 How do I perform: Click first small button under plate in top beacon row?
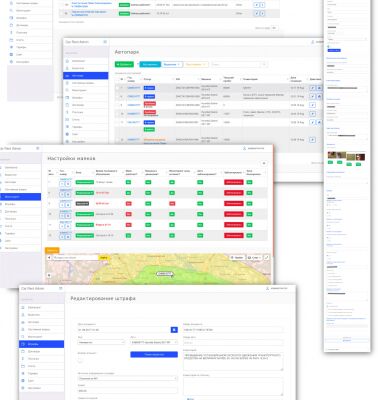62,184
